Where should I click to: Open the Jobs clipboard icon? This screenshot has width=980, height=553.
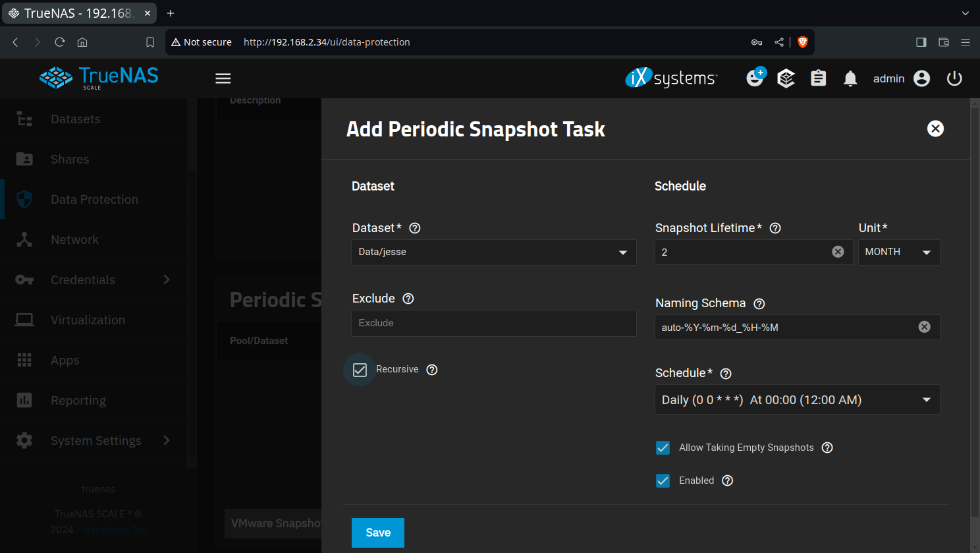click(818, 78)
